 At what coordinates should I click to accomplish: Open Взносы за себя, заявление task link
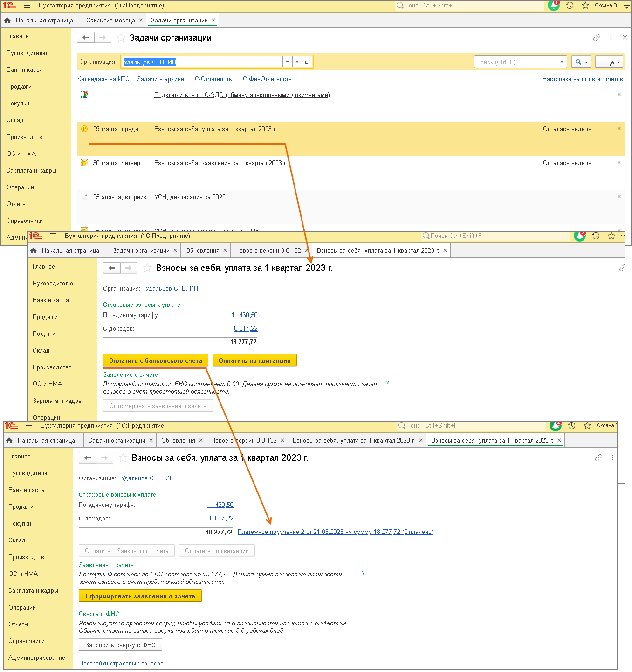click(220, 163)
